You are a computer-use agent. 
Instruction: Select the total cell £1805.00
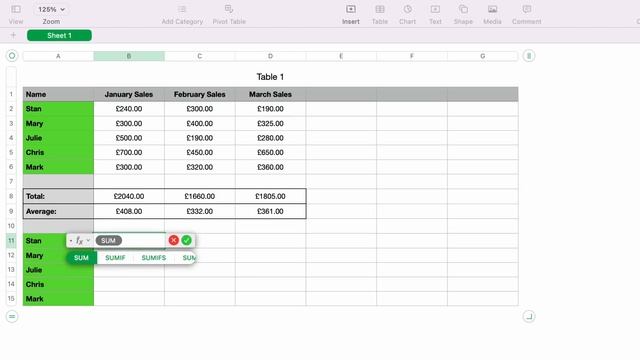tap(270, 196)
